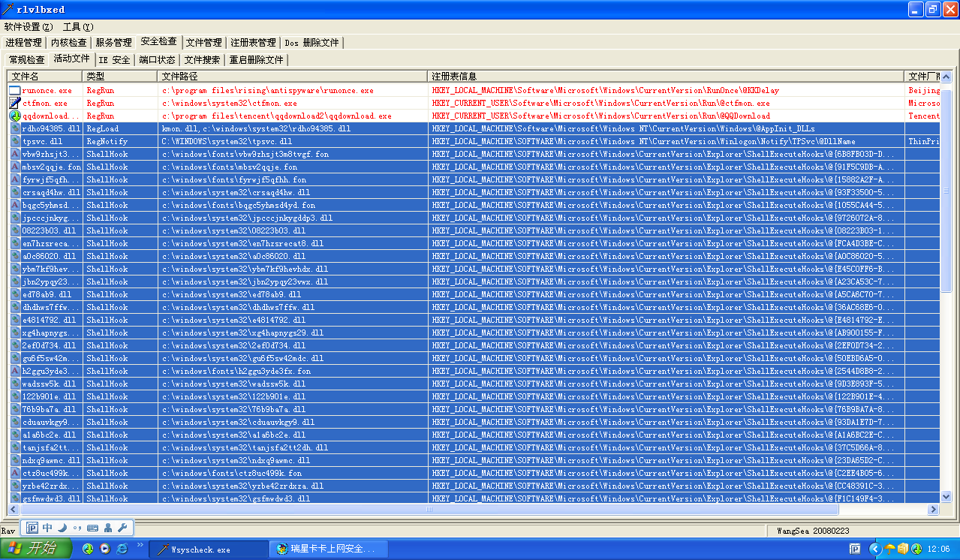Toggle the 中 Chinese/English mode icon
Viewport: 960px width, 560px height.
point(47,528)
